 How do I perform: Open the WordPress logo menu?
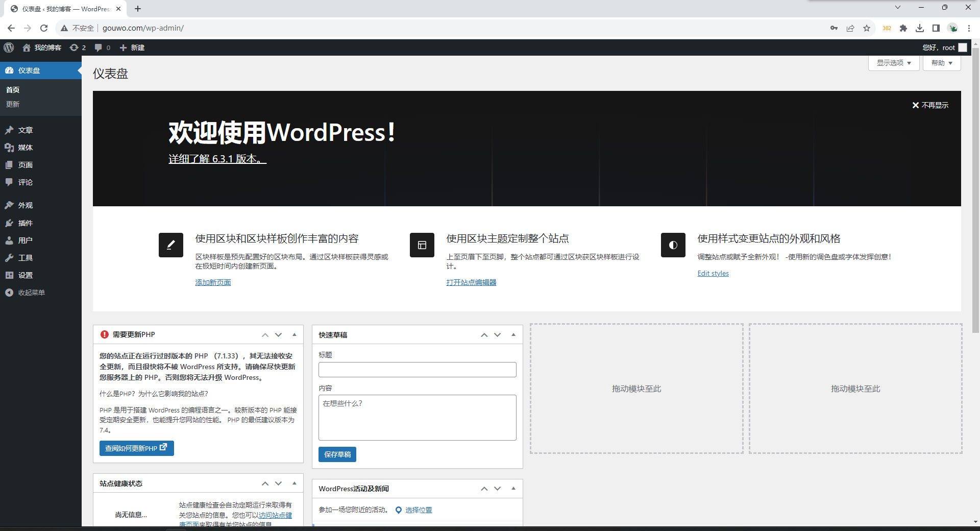(x=9, y=47)
